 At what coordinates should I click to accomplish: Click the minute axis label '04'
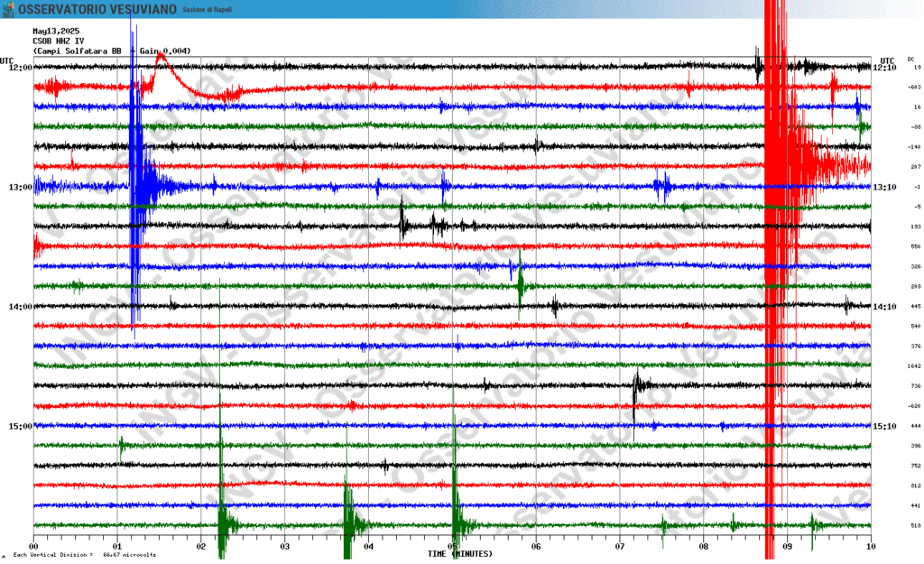368,547
